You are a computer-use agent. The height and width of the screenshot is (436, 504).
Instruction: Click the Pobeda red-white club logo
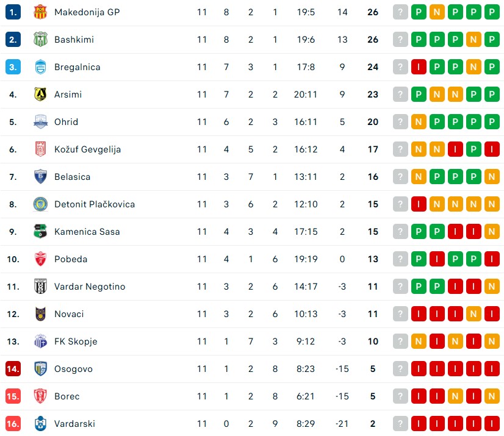pyautogui.click(x=40, y=259)
